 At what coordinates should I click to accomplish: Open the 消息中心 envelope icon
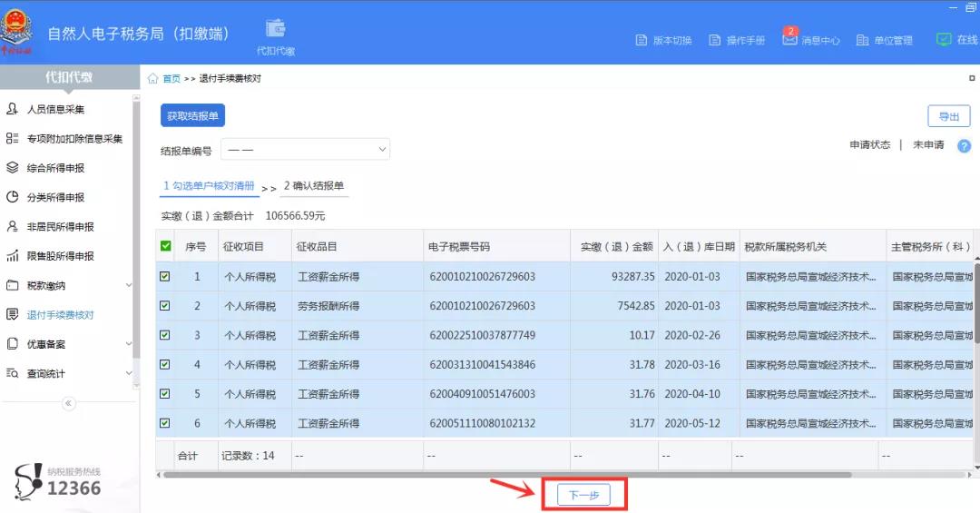tap(789, 39)
